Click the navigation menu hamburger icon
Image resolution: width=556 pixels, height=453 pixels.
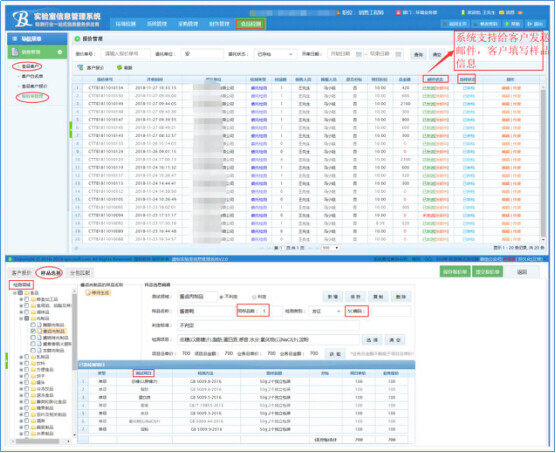15,38
